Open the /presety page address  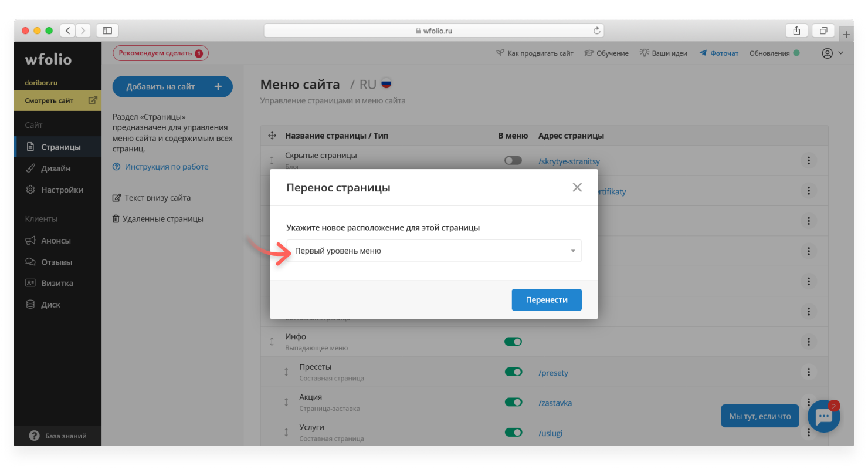[553, 373]
